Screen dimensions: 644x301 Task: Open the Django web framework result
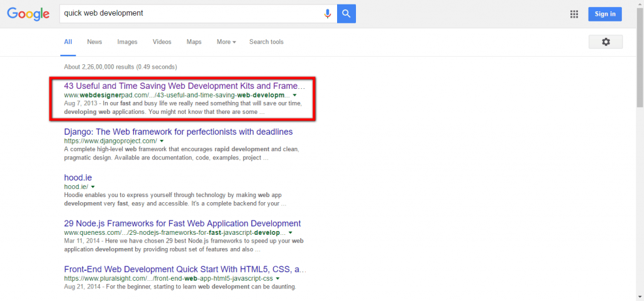178,132
